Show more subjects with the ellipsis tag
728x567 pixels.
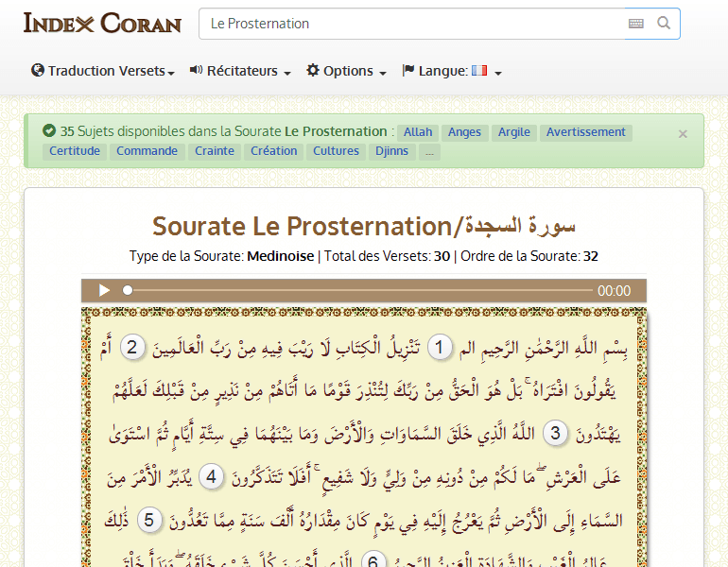(429, 151)
